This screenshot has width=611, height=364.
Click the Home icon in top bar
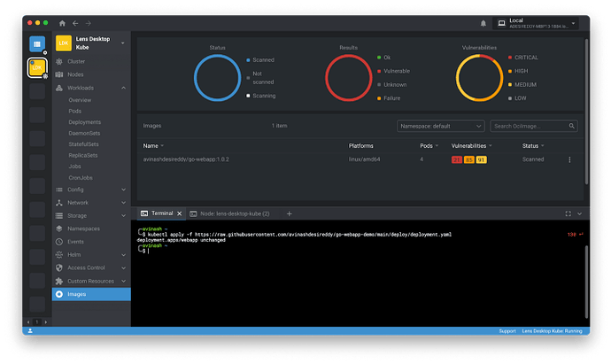coord(61,23)
